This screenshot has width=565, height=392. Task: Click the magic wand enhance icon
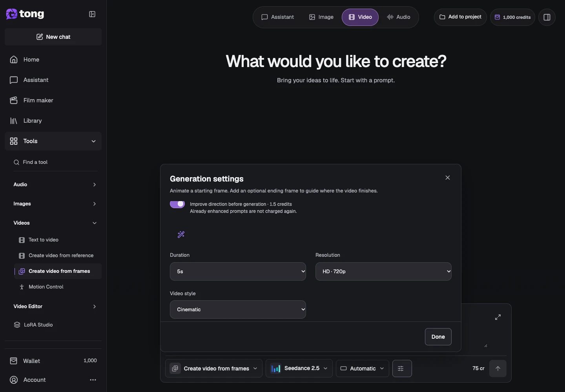point(181,234)
